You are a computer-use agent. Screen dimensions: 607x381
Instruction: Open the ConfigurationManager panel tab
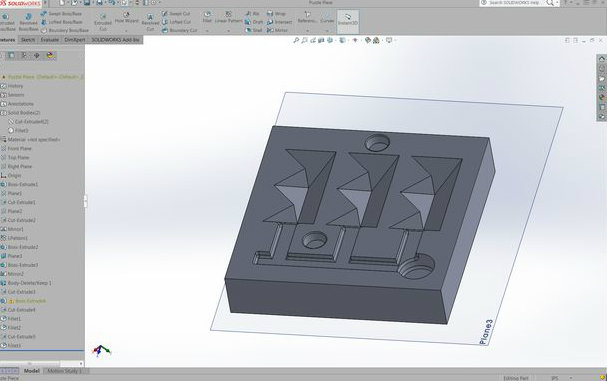pyautogui.click(x=24, y=56)
